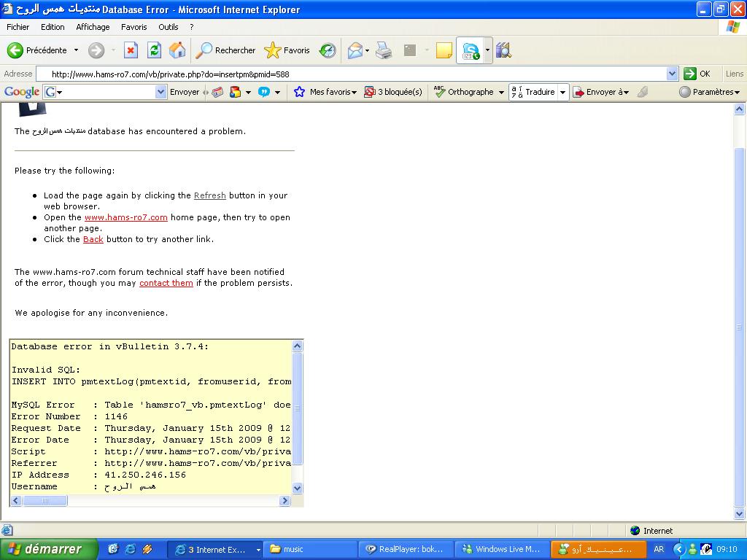
Task: Open the Outils menu
Action: (x=168, y=27)
